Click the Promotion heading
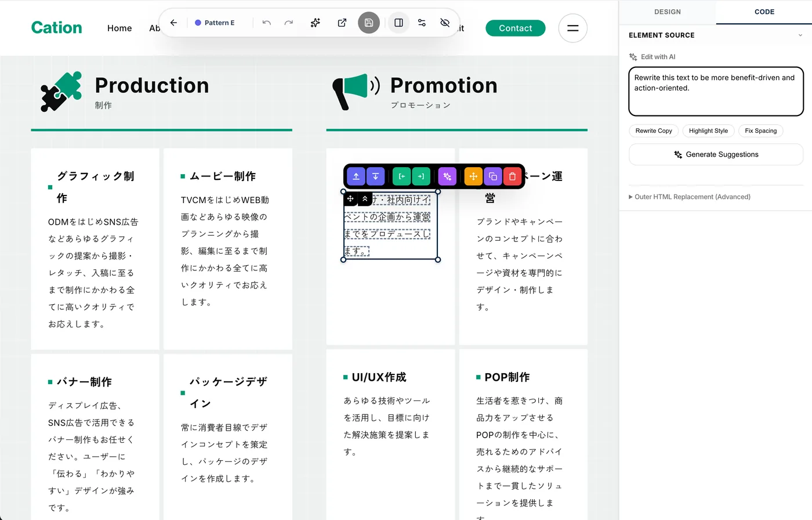Viewport: 812px width, 520px height. pos(444,85)
